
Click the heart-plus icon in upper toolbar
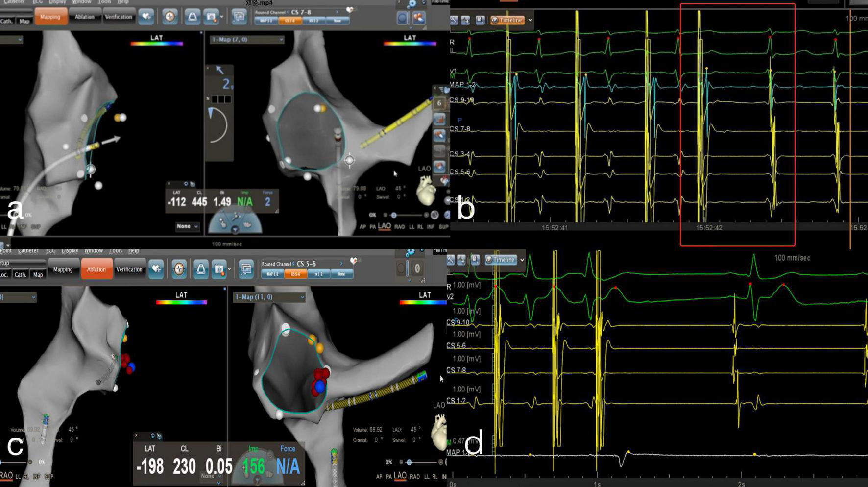[x=146, y=17]
